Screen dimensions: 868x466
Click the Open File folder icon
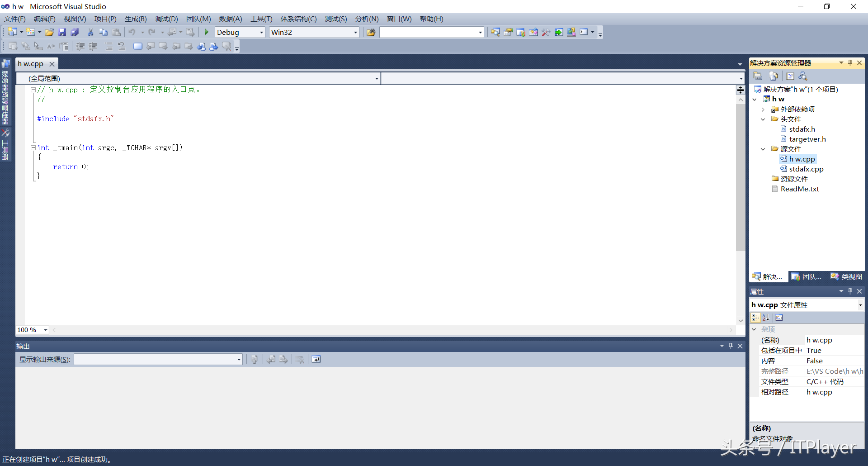click(49, 32)
